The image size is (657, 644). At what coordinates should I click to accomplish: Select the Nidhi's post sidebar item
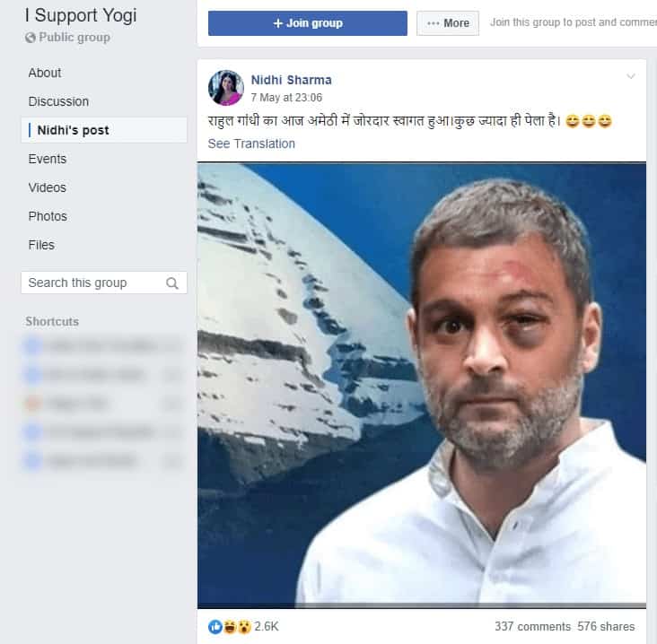coord(104,130)
